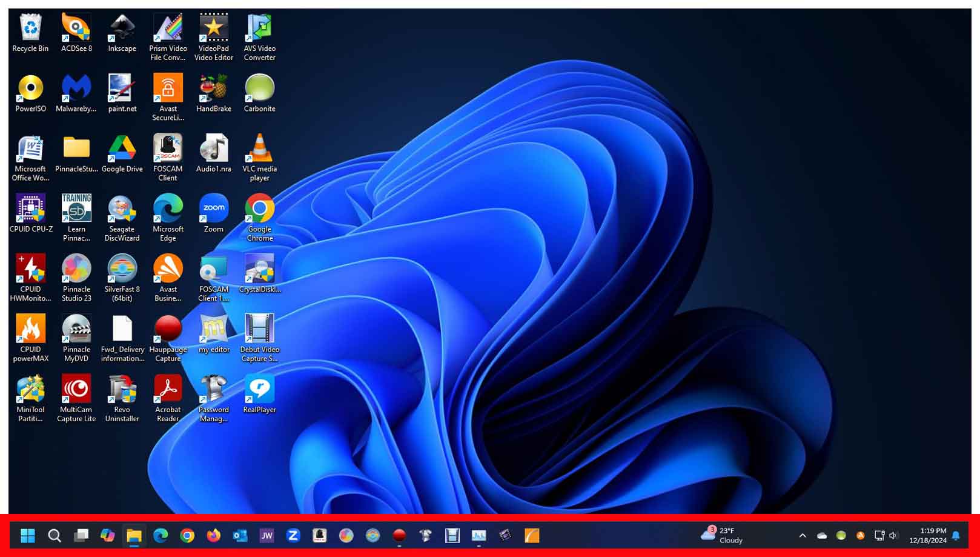Select the Microsoft Office Word desktop shortcut
Screen dimensions: 980x557
click(x=30, y=158)
